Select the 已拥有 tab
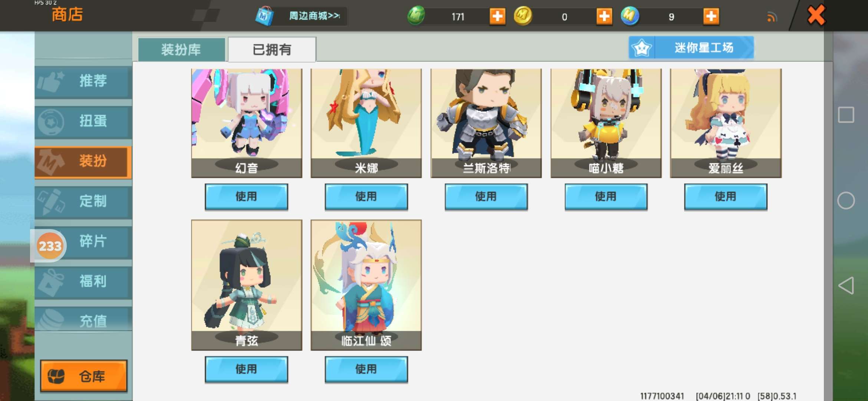 [272, 49]
